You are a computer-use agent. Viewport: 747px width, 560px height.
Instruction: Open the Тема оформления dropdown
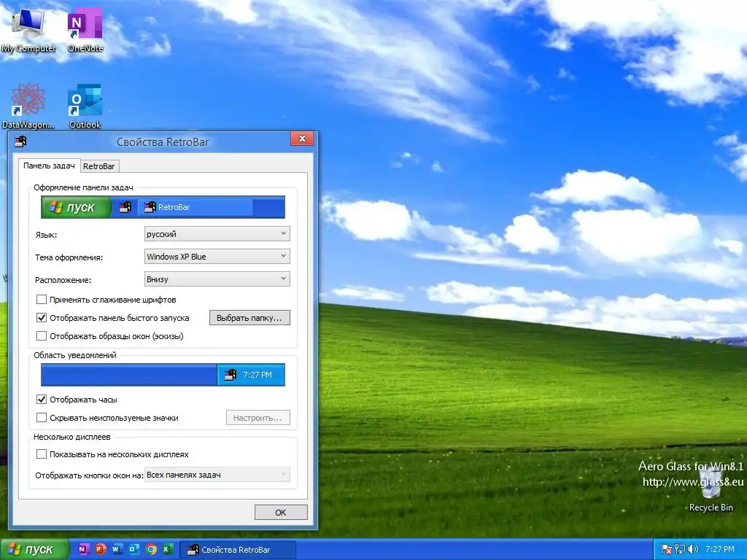click(x=217, y=256)
